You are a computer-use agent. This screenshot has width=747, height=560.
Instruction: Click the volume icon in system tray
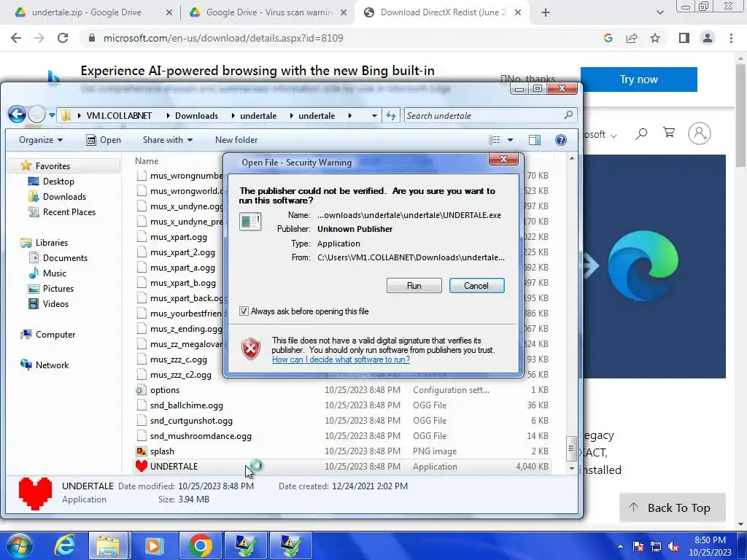673,546
